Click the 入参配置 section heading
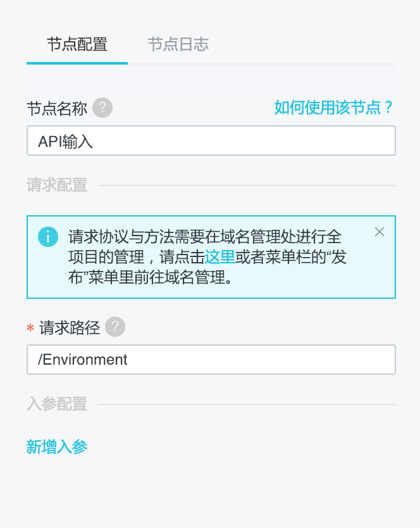420x528 pixels. (x=57, y=405)
